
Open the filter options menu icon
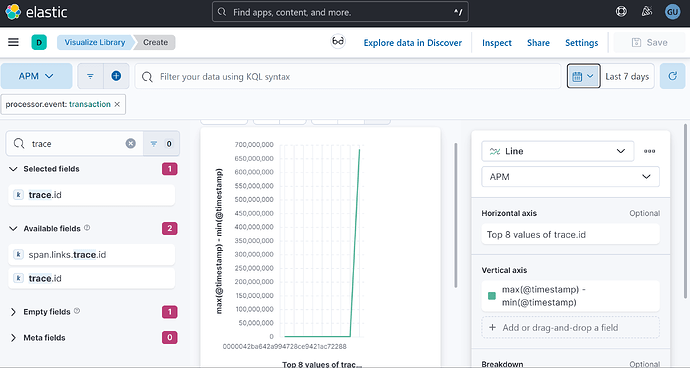tap(90, 76)
